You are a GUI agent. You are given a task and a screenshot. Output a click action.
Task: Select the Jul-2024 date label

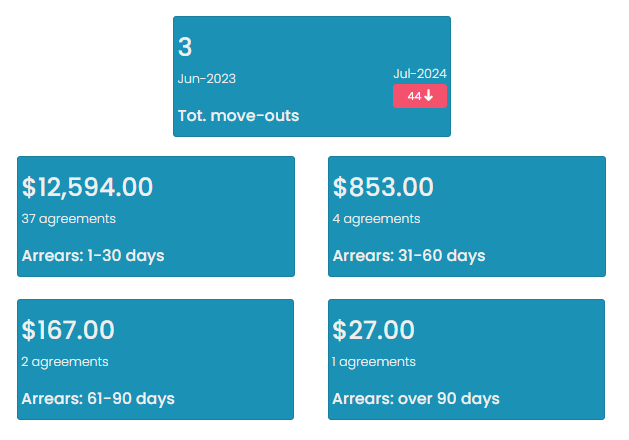(x=420, y=74)
